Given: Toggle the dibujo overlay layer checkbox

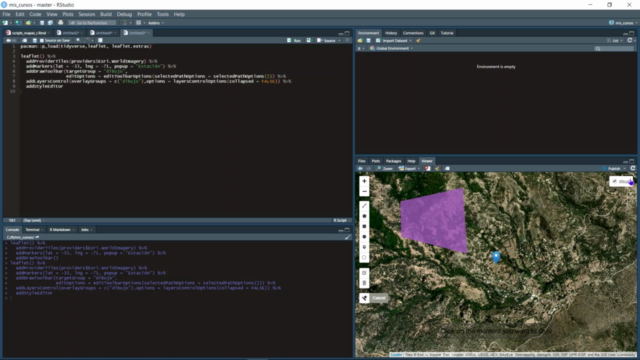Looking at the screenshot, I should 614,181.
